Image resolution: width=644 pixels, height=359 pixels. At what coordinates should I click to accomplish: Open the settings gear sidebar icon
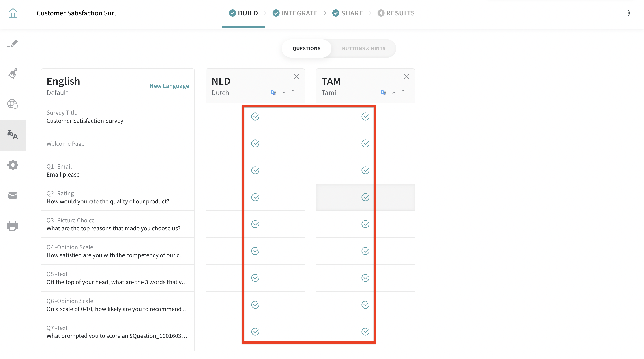[13, 165]
